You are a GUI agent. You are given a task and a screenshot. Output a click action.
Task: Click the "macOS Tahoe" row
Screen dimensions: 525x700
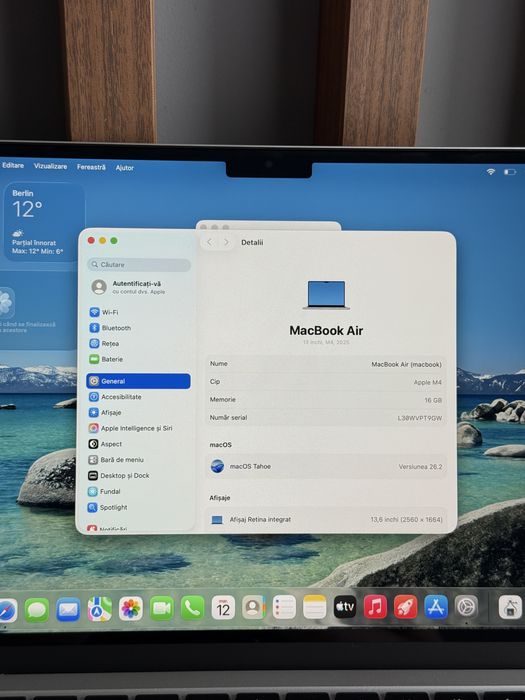coord(326,467)
